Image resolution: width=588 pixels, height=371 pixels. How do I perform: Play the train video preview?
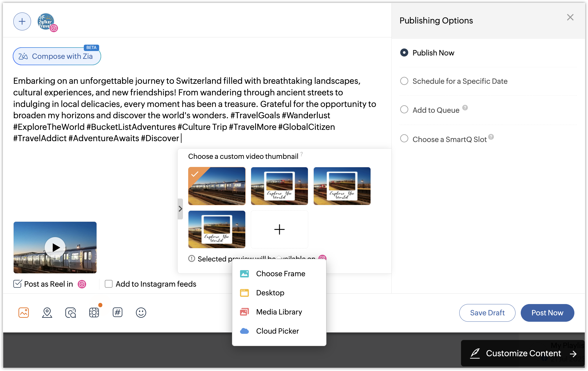point(55,247)
